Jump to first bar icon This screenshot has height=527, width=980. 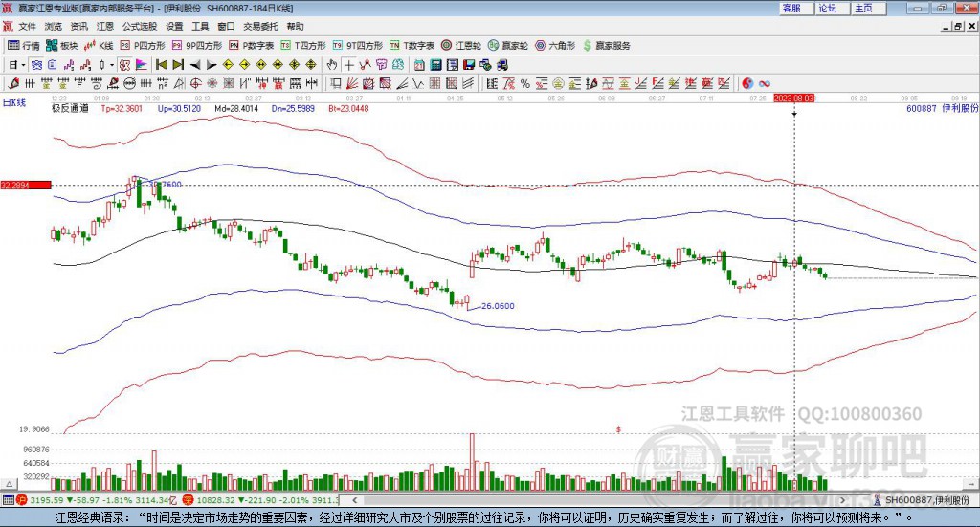tap(162, 65)
